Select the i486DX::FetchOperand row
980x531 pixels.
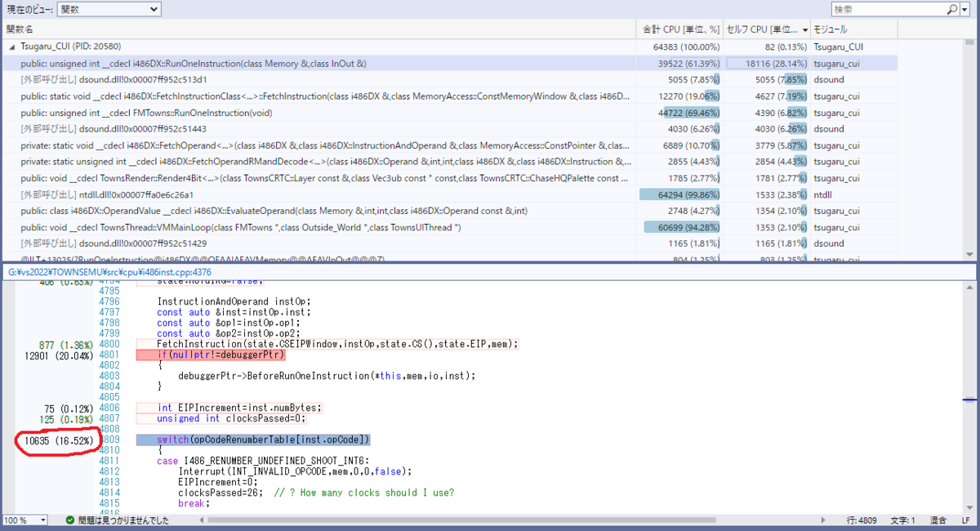450,145
